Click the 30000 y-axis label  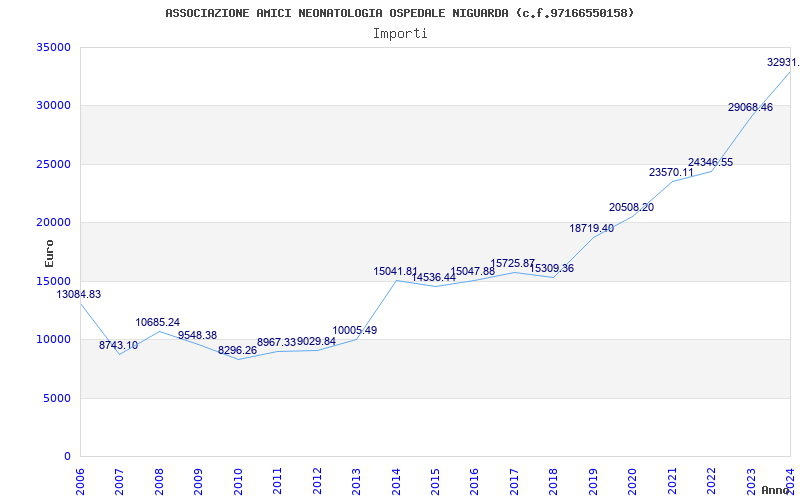tap(53, 106)
